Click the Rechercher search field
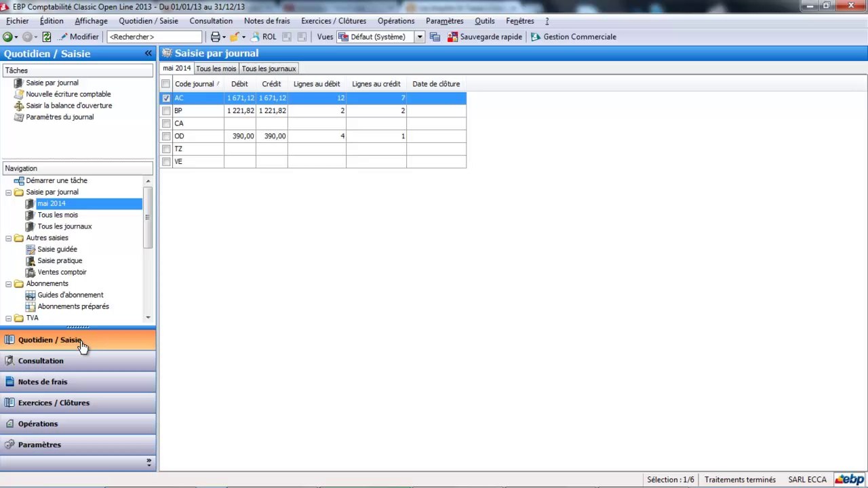 tap(154, 37)
